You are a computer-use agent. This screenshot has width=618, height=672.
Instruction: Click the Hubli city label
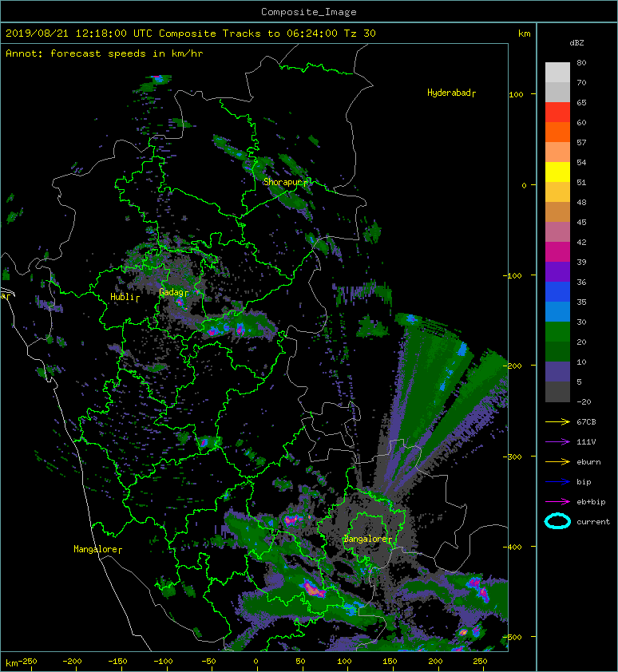125,297
